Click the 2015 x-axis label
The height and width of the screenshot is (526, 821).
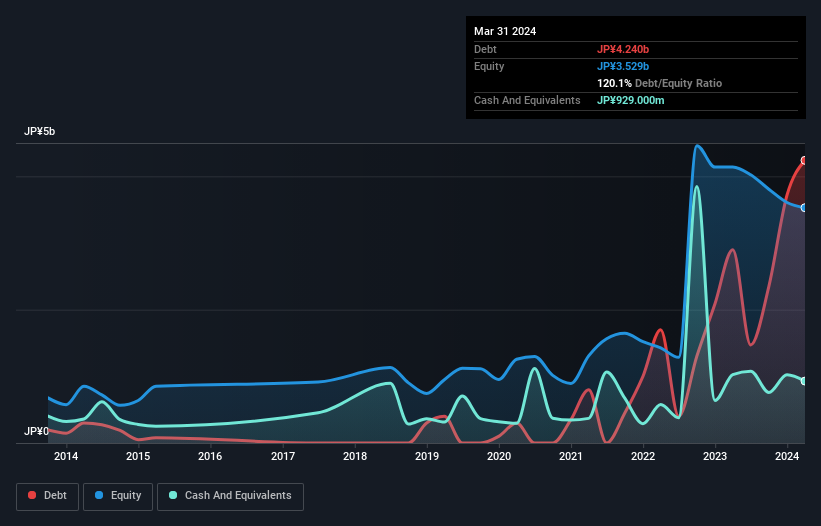[138, 456]
